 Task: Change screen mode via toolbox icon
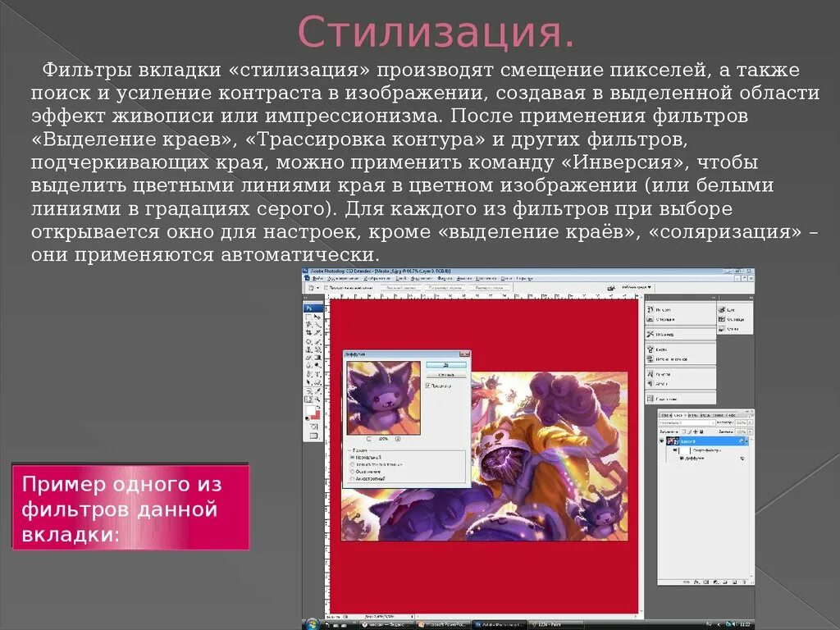(x=314, y=435)
